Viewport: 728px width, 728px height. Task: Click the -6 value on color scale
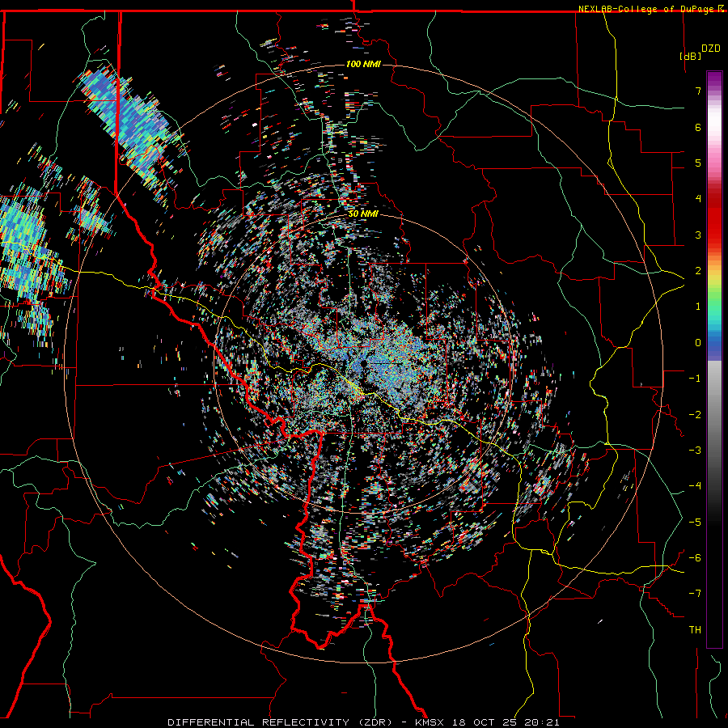point(695,558)
